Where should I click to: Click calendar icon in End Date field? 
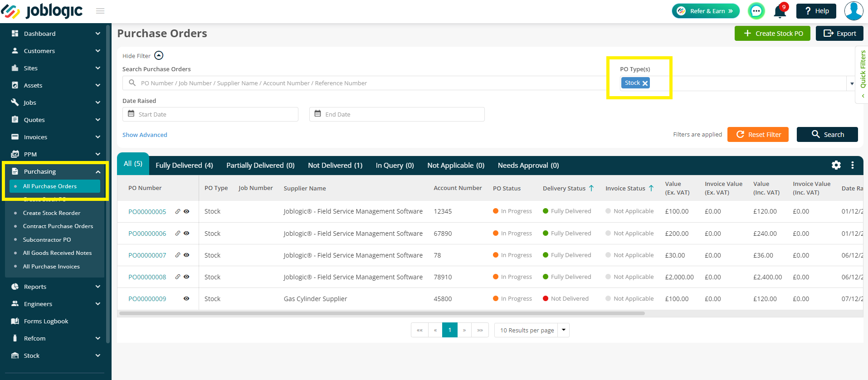(x=317, y=114)
